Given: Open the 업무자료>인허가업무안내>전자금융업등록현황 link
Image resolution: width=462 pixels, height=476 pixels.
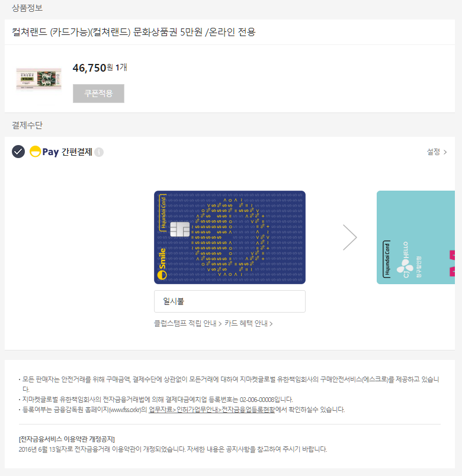Looking at the screenshot, I should click(x=211, y=410).
